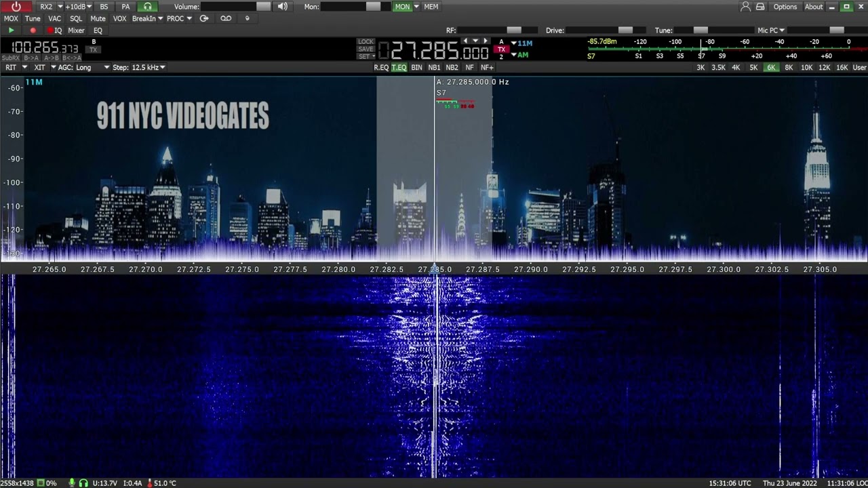Image resolution: width=868 pixels, height=488 pixels.
Task: Click the MEM memory button
Action: coord(431,7)
